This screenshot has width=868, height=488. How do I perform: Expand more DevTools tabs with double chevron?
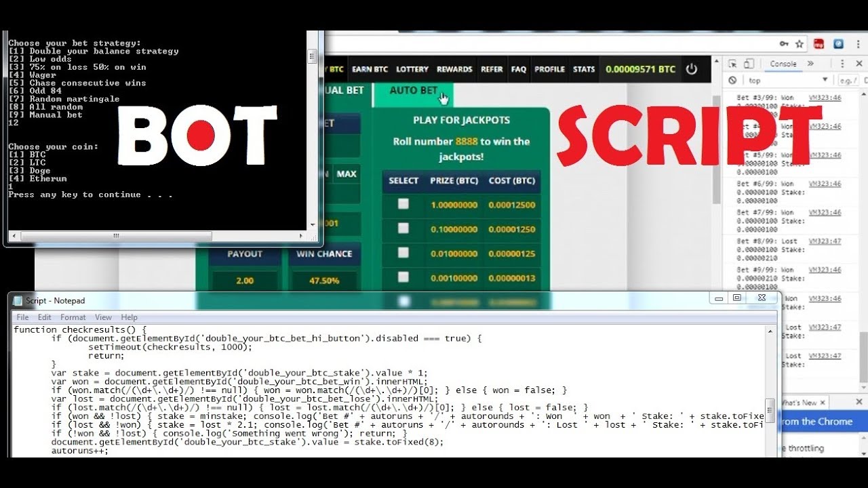[810, 64]
